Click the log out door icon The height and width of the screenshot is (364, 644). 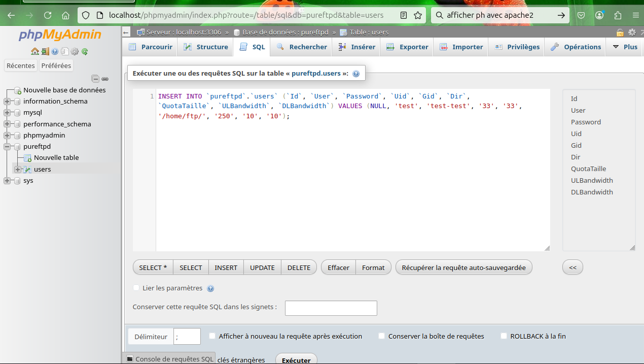coord(45,51)
